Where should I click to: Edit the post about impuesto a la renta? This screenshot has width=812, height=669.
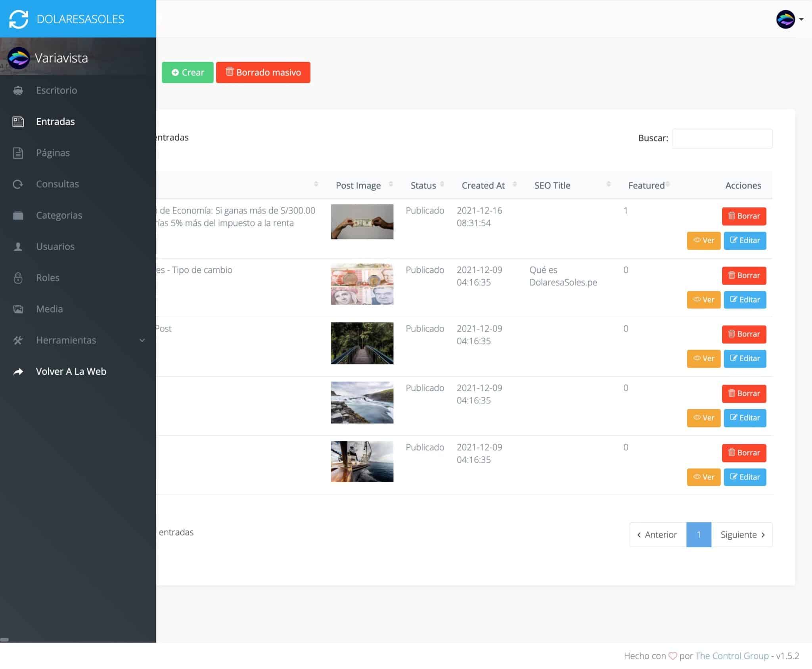(745, 241)
